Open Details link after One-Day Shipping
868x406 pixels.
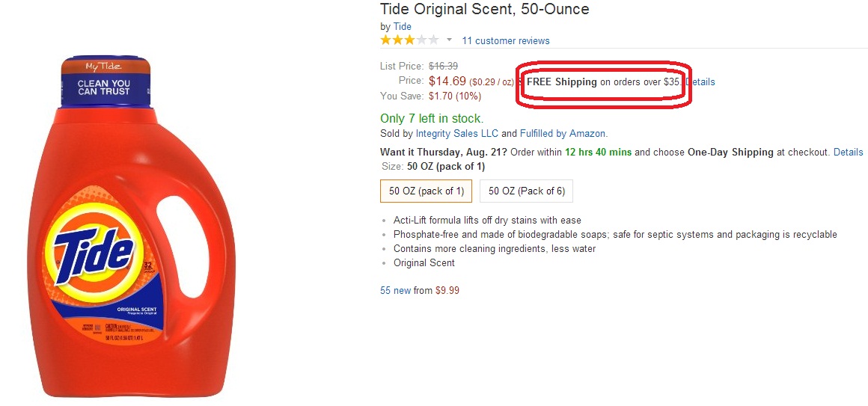[x=848, y=152]
